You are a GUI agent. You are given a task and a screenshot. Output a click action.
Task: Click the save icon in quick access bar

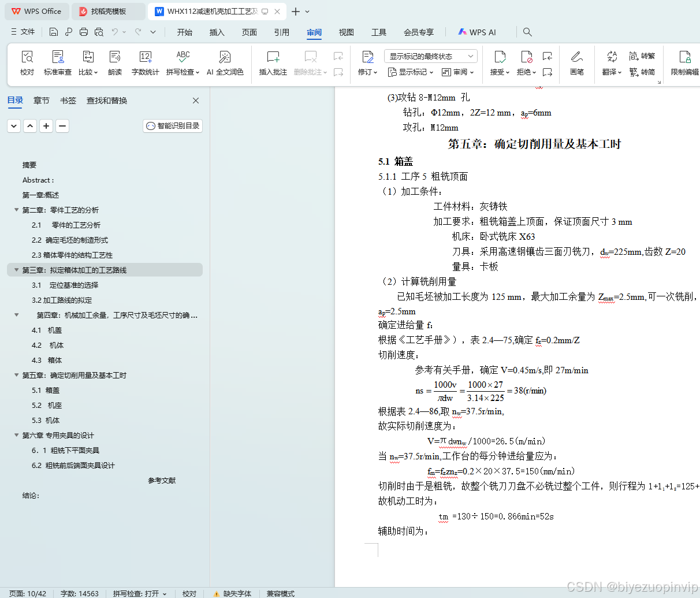click(54, 32)
